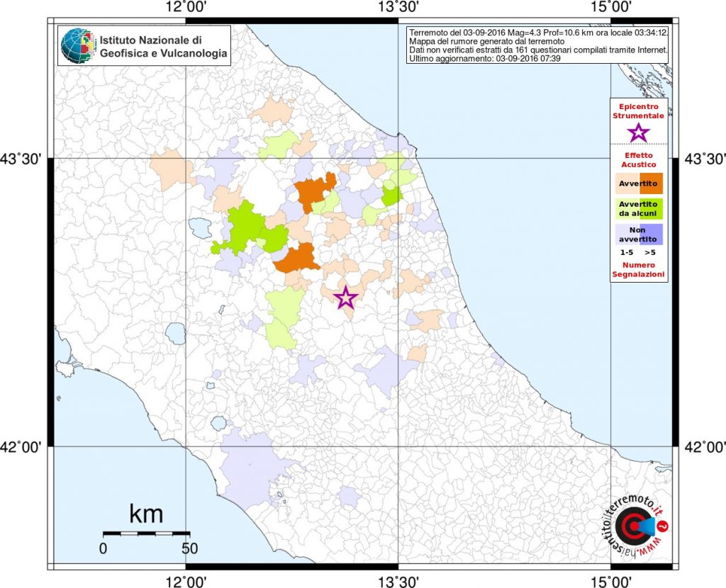Image resolution: width=726 pixels, height=588 pixels.
Task: Click the Mappa del rumore generato dal terremoto line
Action: coord(486,42)
